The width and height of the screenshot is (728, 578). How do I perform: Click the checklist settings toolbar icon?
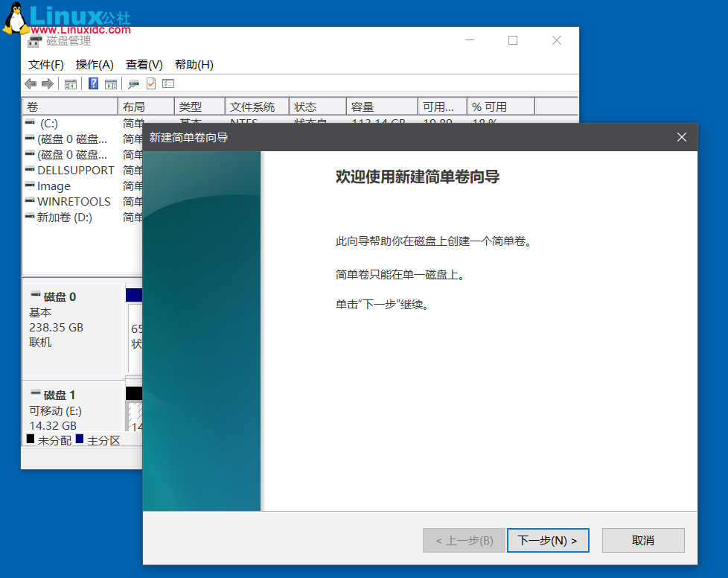point(168,83)
